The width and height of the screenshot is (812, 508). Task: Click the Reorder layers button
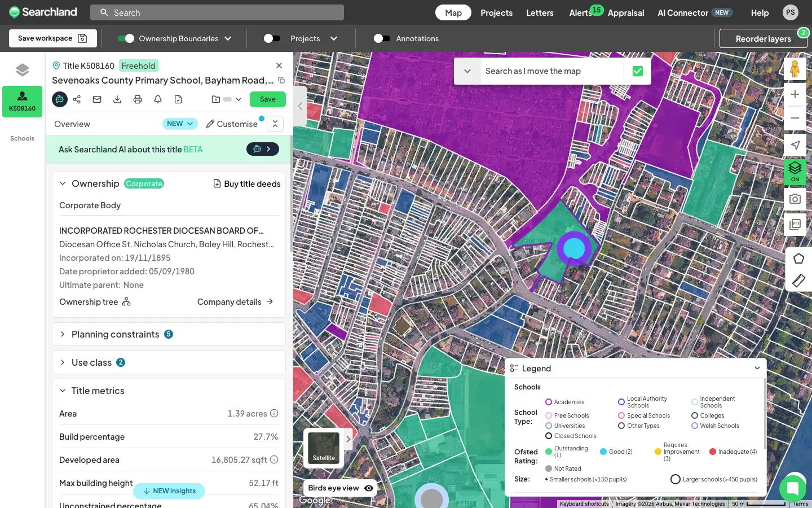point(764,38)
